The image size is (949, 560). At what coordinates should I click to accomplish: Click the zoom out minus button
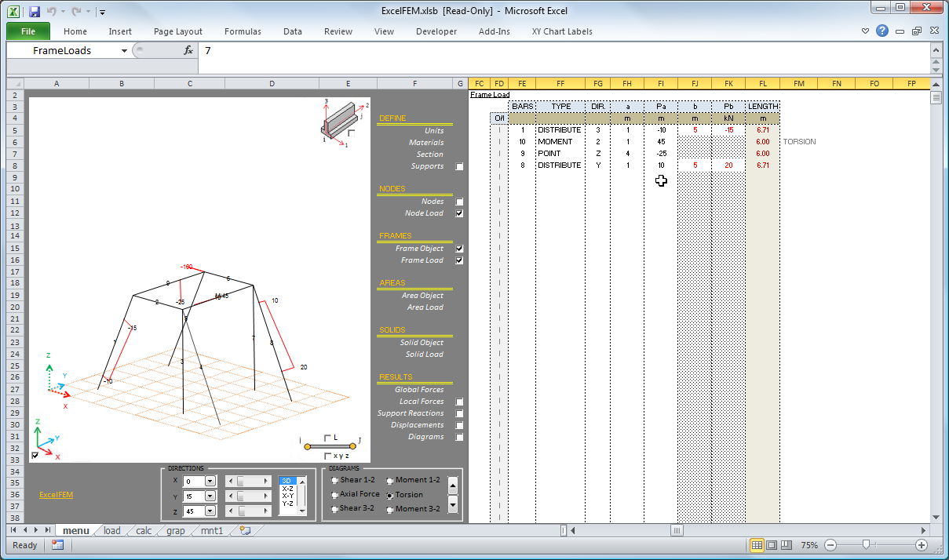830,545
